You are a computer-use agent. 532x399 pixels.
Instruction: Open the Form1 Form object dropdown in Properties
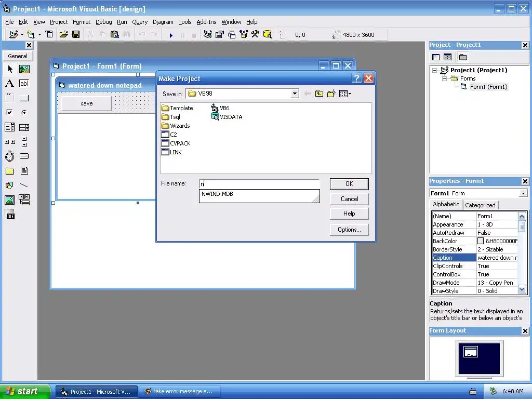pos(523,193)
